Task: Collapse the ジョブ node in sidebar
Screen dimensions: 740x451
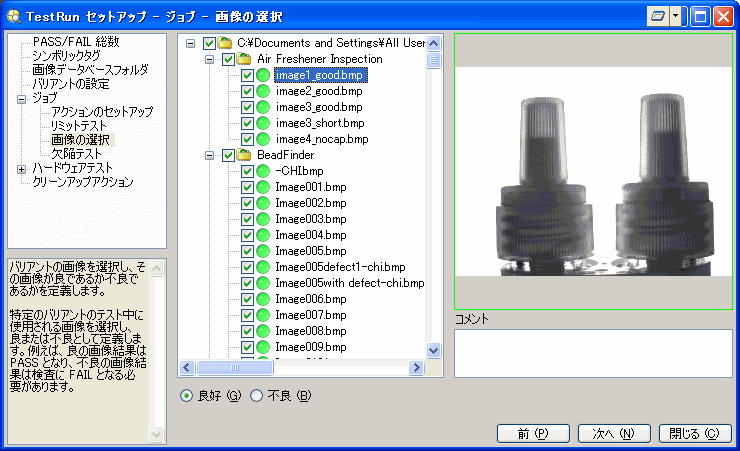Action: (22, 98)
